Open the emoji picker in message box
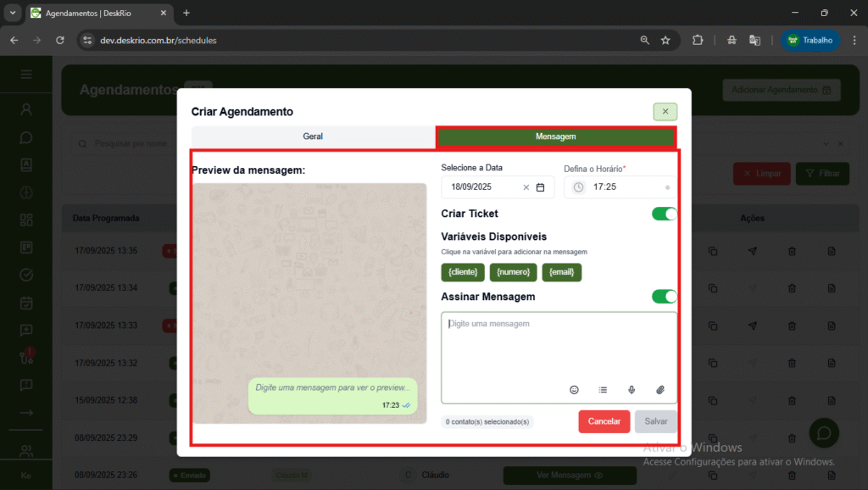This screenshot has width=868, height=490. click(x=574, y=390)
